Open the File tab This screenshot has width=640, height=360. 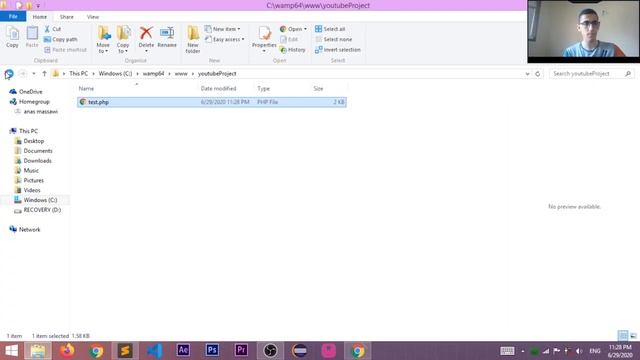13,17
